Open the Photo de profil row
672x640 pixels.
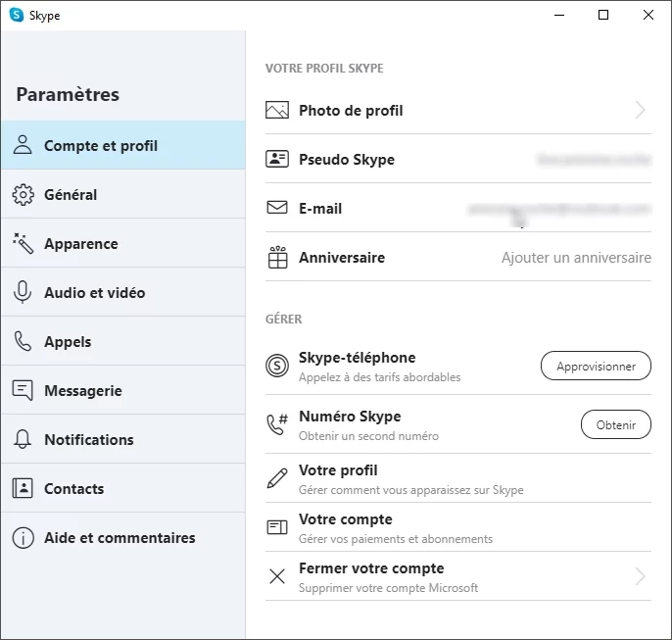(x=458, y=110)
